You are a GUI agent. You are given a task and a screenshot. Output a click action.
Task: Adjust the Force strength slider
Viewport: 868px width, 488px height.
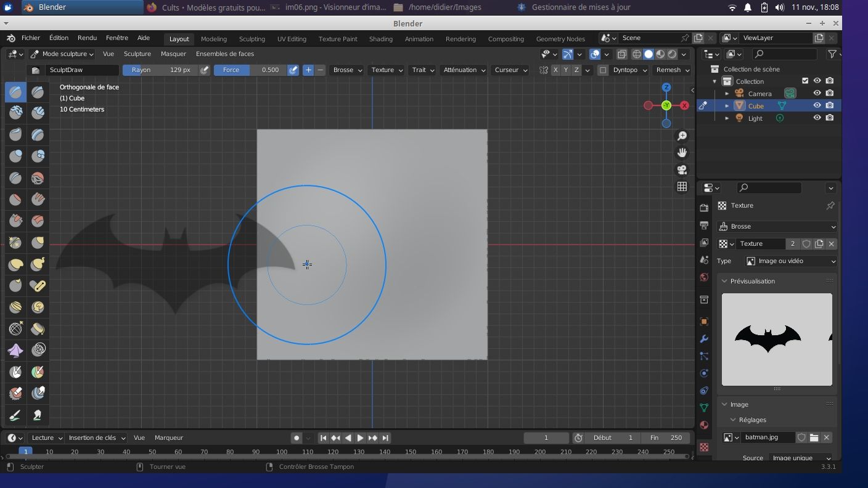point(250,70)
